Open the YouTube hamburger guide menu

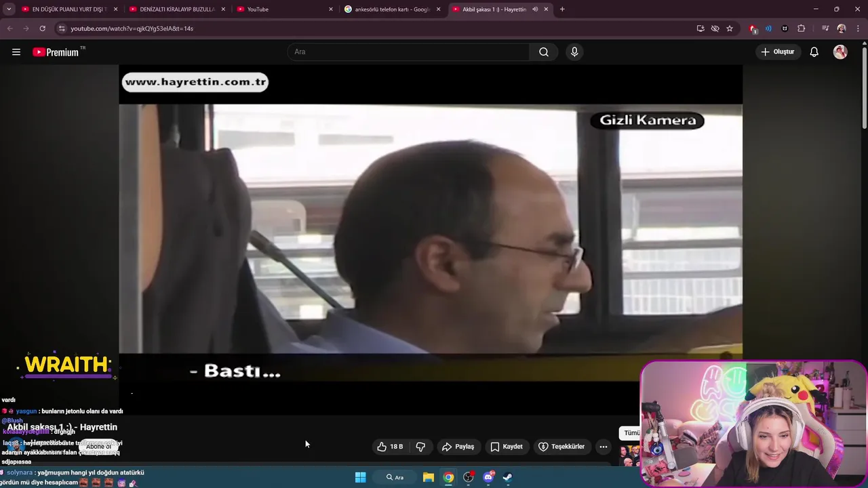(x=16, y=52)
